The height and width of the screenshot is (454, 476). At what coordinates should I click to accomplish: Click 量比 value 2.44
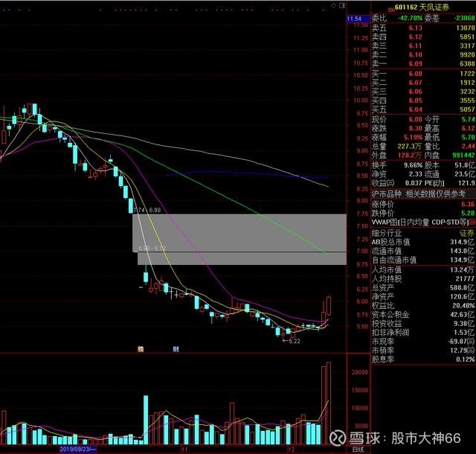[x=468, y=147]
